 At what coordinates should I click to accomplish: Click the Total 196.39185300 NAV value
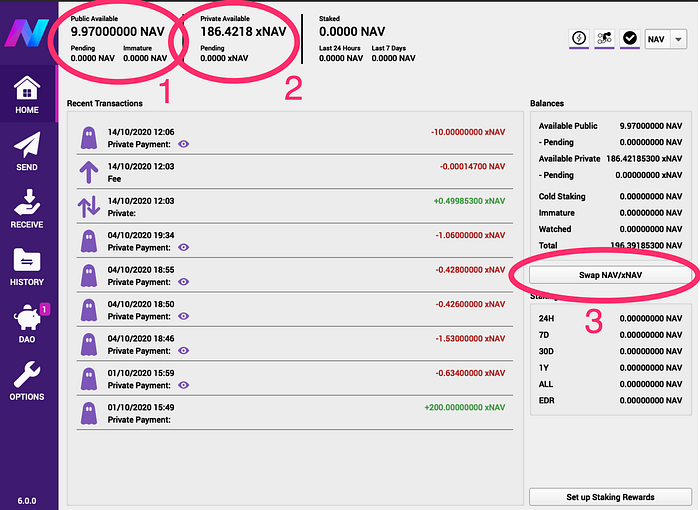click(x=646, y=245)
